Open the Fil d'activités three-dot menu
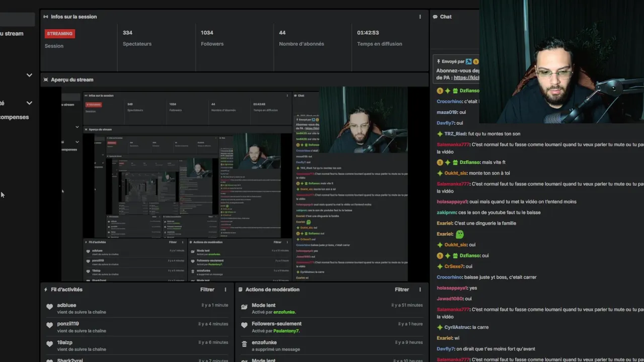Image resolution: width=644 pixels, height=362 pixels. point(225,290)
